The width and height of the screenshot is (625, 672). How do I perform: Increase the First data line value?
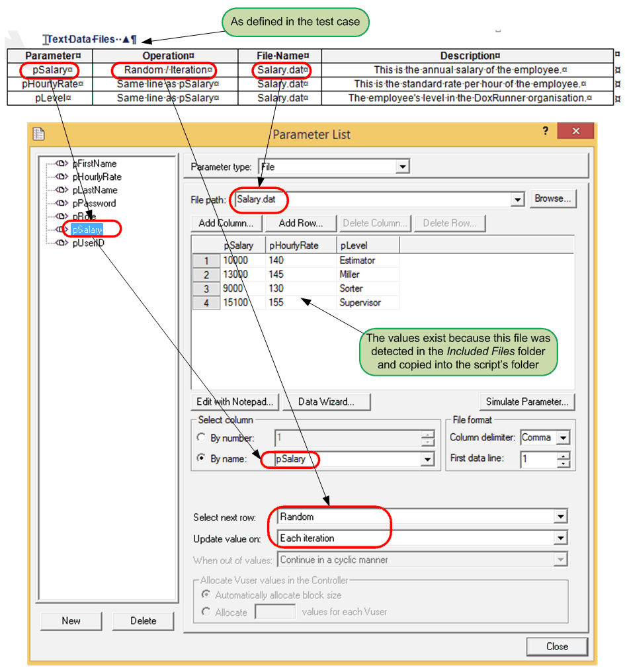pyautogui.click(x=563, y=456)
